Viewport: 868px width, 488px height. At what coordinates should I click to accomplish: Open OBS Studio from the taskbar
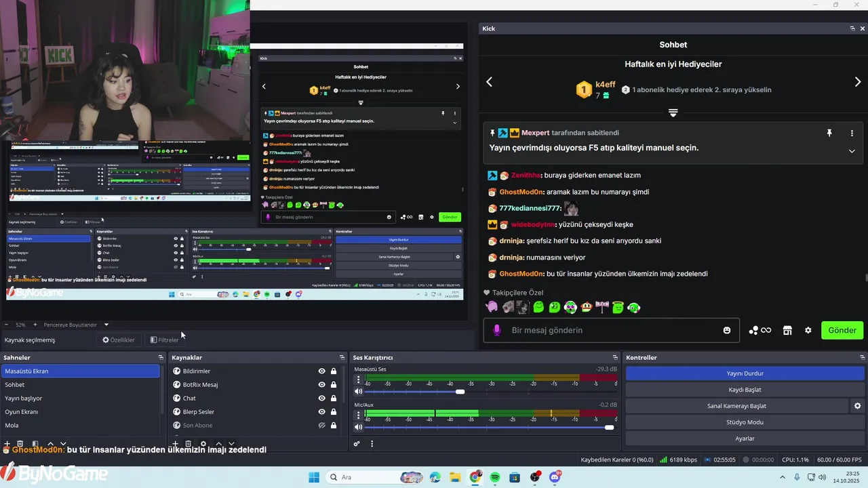click(536, 477)
